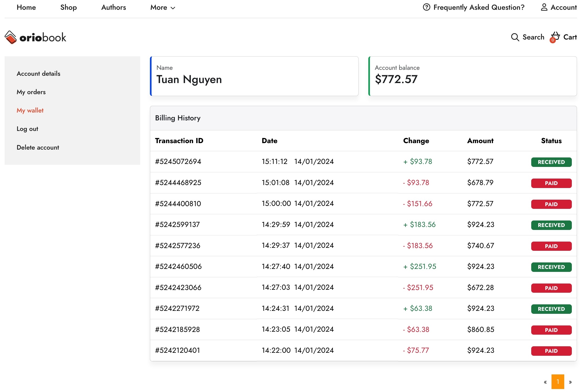
Task: Open search via magnifier icon
Action: (515, 37)
